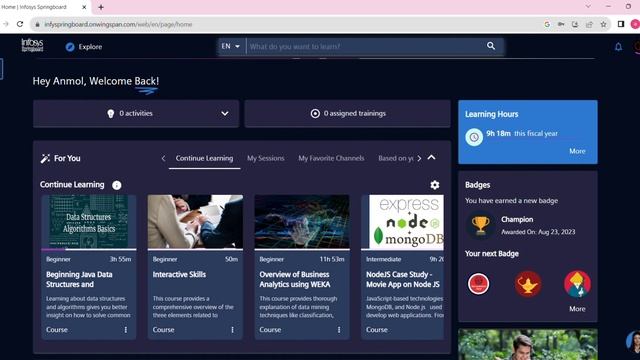
Task: Click the lightbulb icon beside 0 activities
Action: [x=111, y=114]
